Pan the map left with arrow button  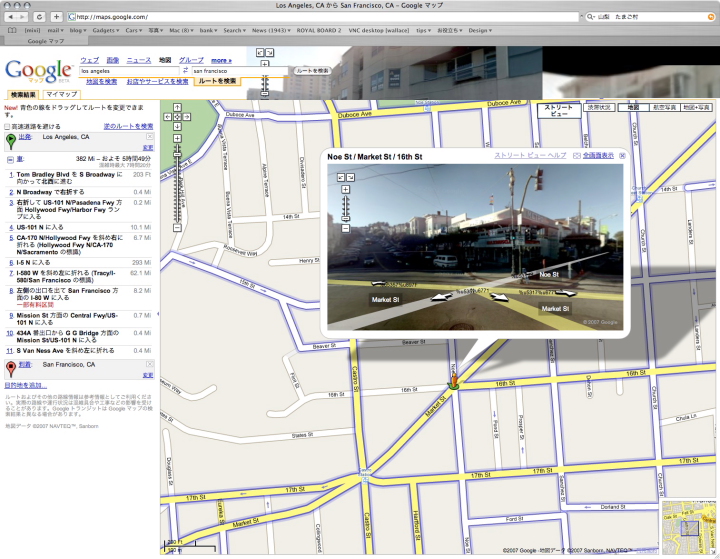(168, 117)
